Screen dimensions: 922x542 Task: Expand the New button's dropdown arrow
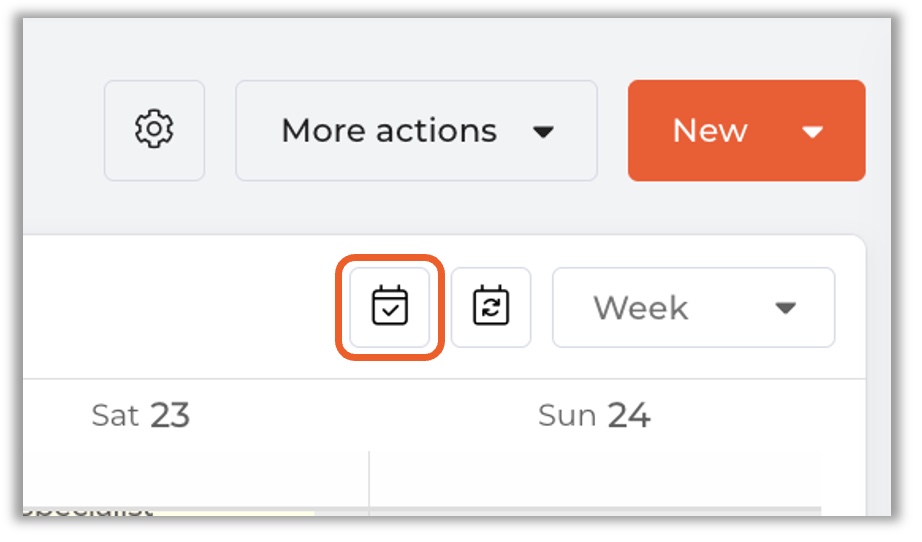pyautogui.click(x=813, y=132)
